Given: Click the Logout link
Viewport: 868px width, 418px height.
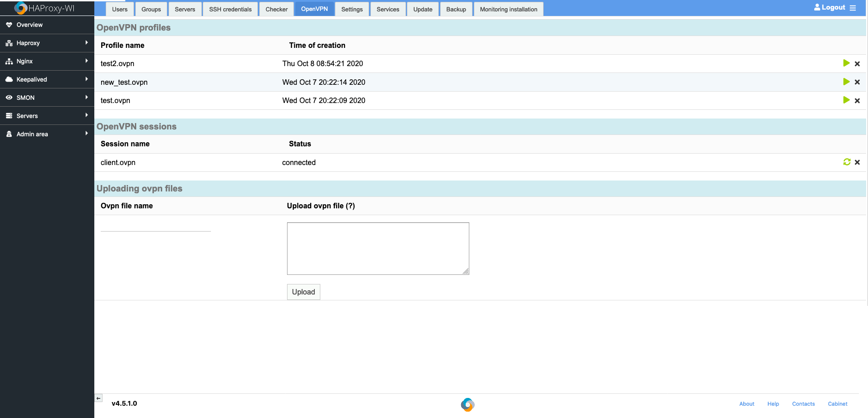Looking at the screenshot, I should click(833, 7).
